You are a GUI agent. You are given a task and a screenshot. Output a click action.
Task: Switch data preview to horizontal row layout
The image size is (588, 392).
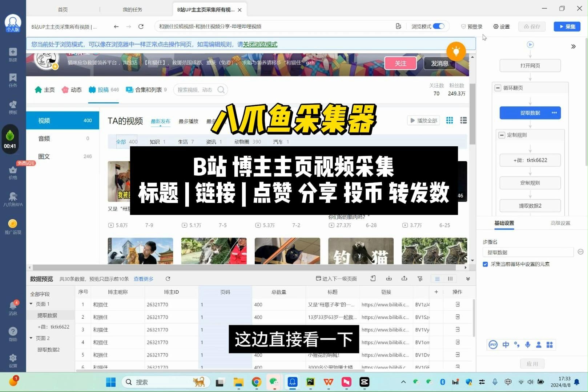point(438,279)
